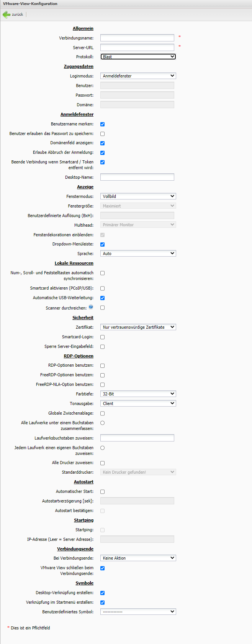Screen dimensions: 252x644
Task: Click the Verbindungsname input field
Action: pos(137,38)
